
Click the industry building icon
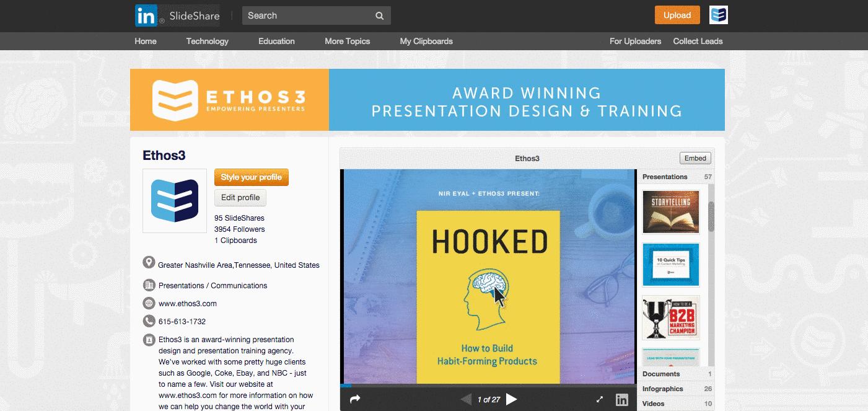(x=149, y=285)
